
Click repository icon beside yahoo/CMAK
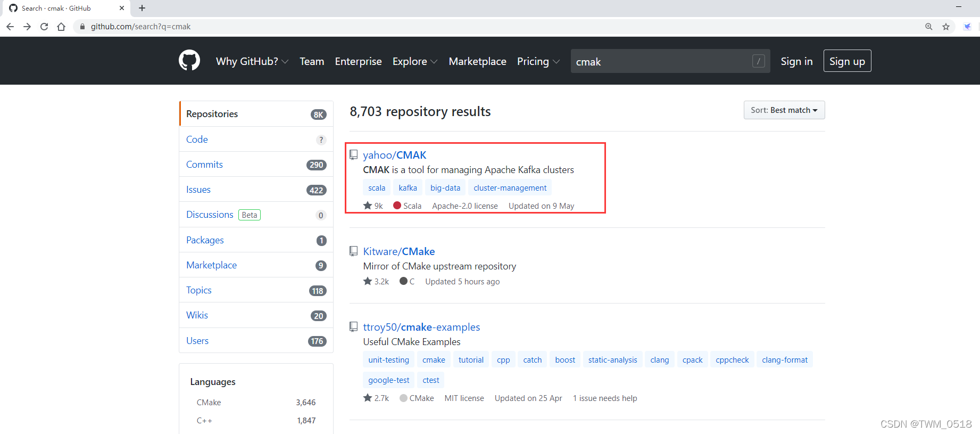353,155
